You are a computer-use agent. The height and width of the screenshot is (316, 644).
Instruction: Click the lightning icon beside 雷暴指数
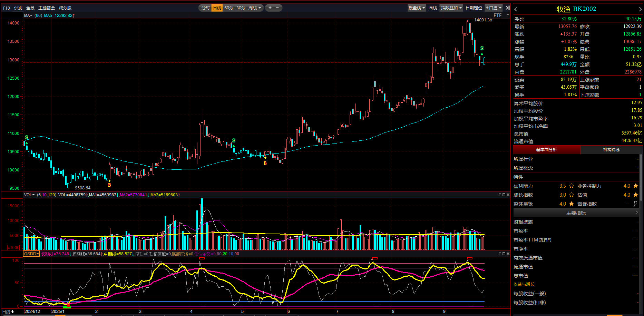(x=635, y=204)
